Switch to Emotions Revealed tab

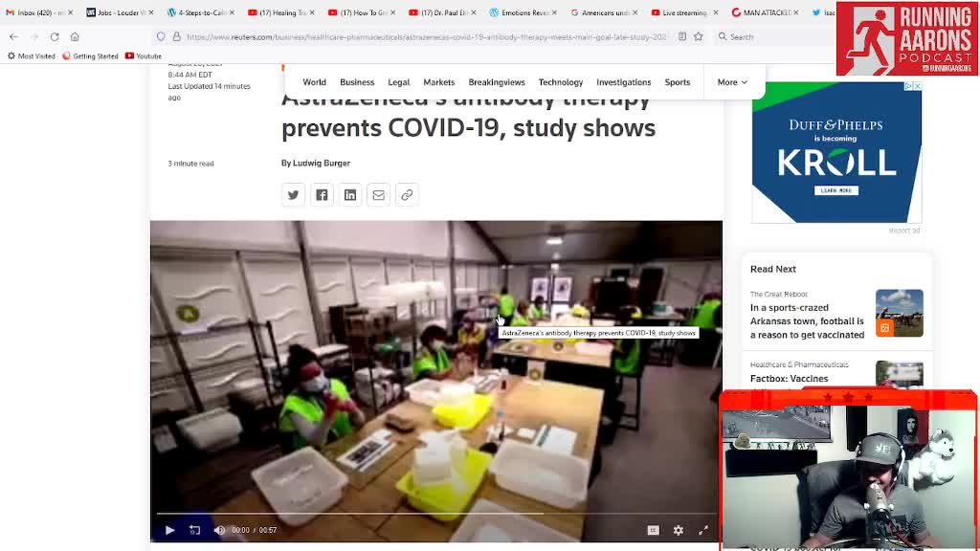pos(522,12)
